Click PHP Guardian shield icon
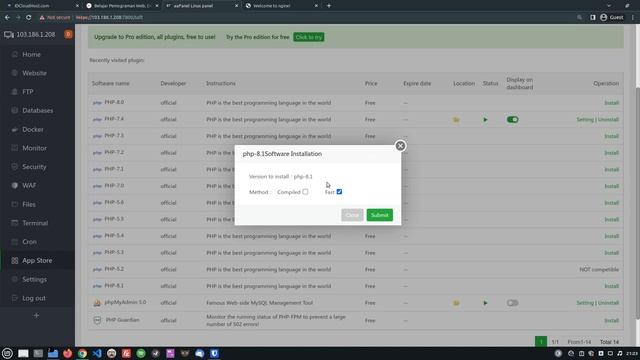Screen dimensions: 640x360 pos(97,320)
